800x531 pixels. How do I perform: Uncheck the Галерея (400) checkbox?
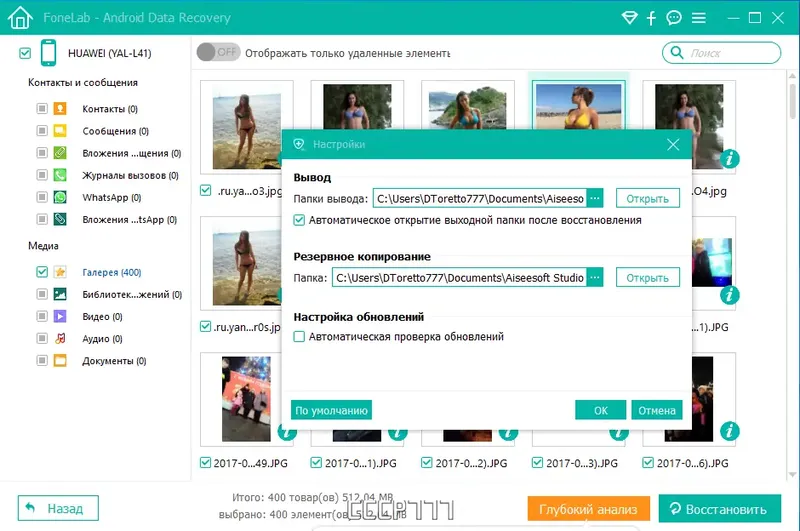[x=42, y=272]
